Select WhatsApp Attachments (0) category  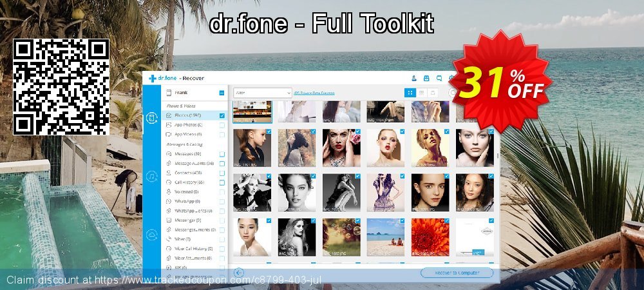click(193, 211)
